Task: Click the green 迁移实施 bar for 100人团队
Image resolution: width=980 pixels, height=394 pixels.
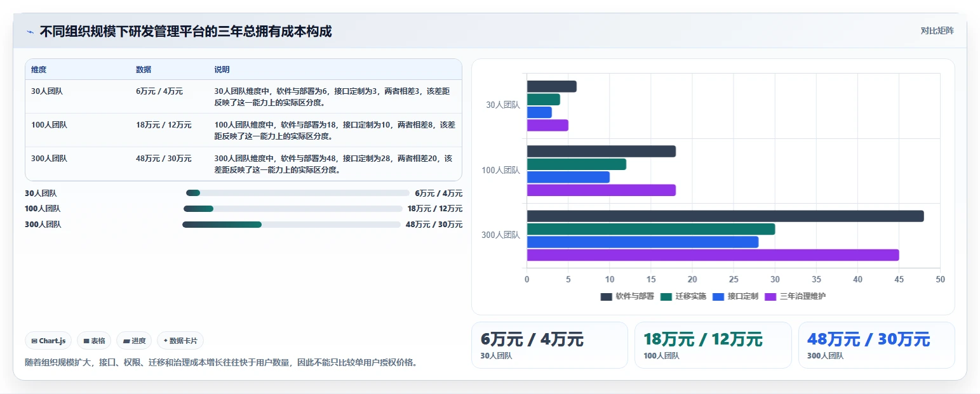Action: pos(577,164)
